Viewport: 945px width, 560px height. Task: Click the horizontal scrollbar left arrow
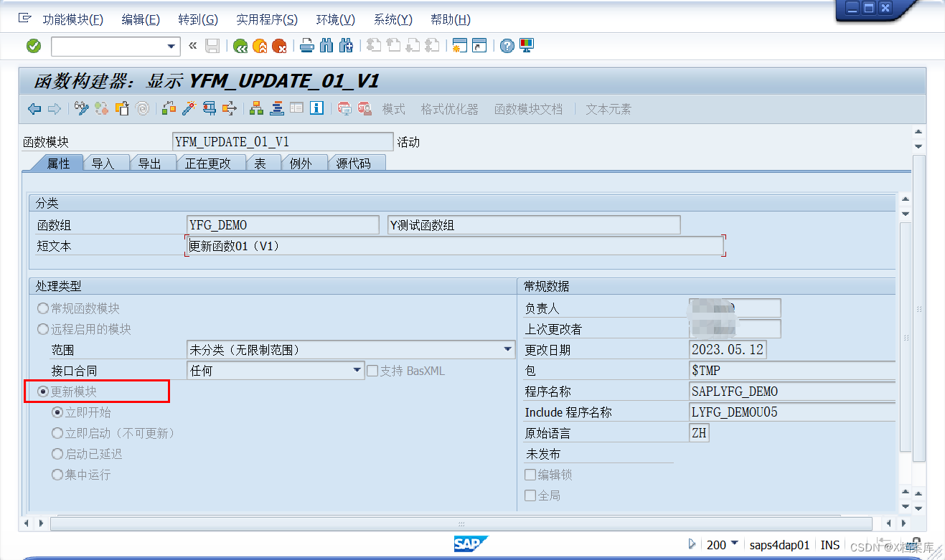27,524
